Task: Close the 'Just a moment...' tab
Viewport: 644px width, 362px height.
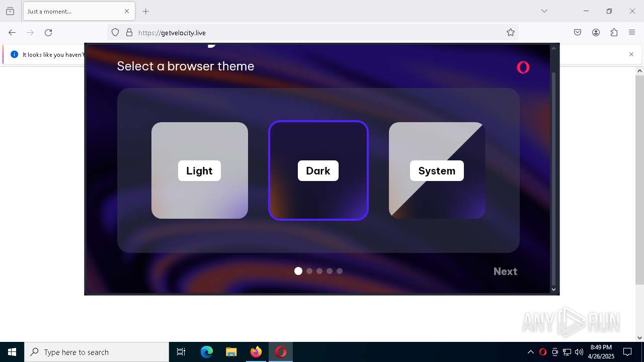Action: [127, 11]
